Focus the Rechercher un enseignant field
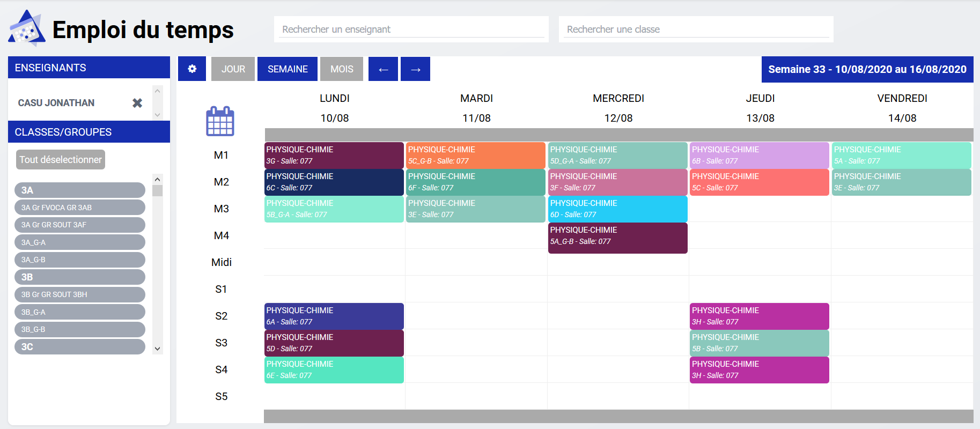 pyautogui.click(x=411, y=29)
